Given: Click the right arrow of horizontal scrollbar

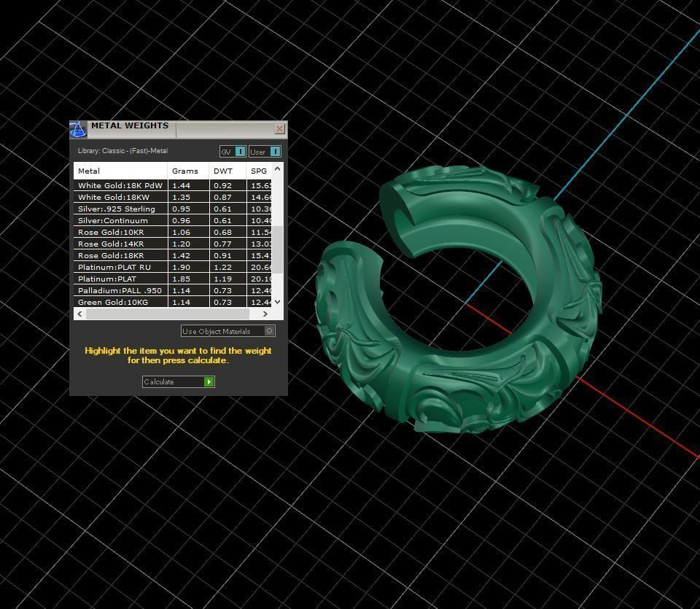Looking at the screenshot, I should (x=265, y=314).
